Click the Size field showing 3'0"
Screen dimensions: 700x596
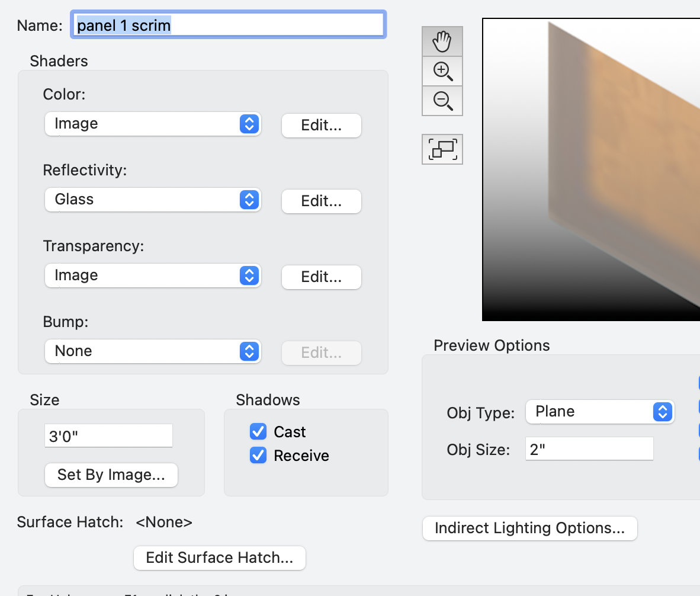point(108,436)
